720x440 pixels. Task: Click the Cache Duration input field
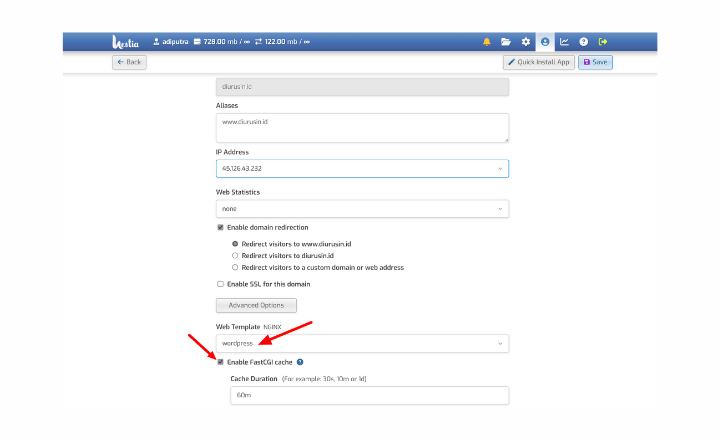coord(370,395)
